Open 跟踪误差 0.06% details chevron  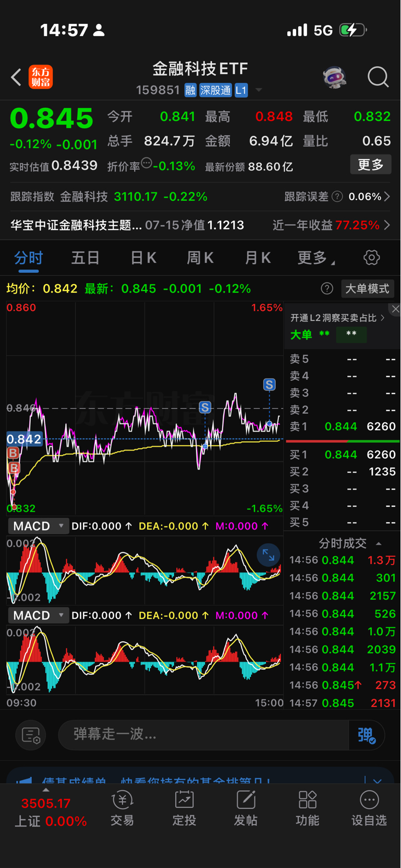coord(387,197)
